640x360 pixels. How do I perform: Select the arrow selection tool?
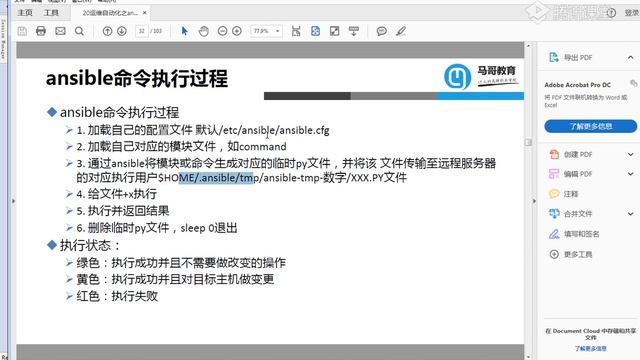[184, 31]
